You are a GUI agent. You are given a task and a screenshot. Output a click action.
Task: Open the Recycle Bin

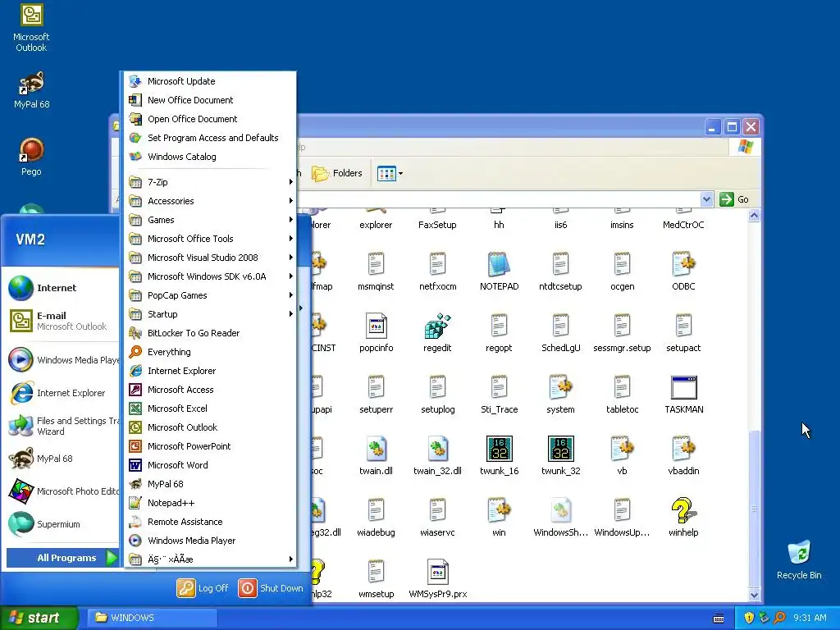tap(799, 559)
